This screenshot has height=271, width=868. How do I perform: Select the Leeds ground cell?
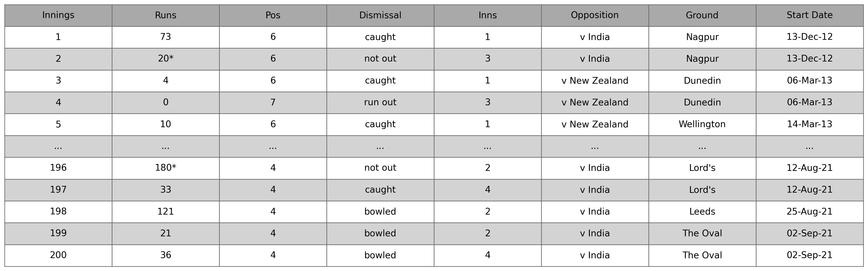(702, 212)
